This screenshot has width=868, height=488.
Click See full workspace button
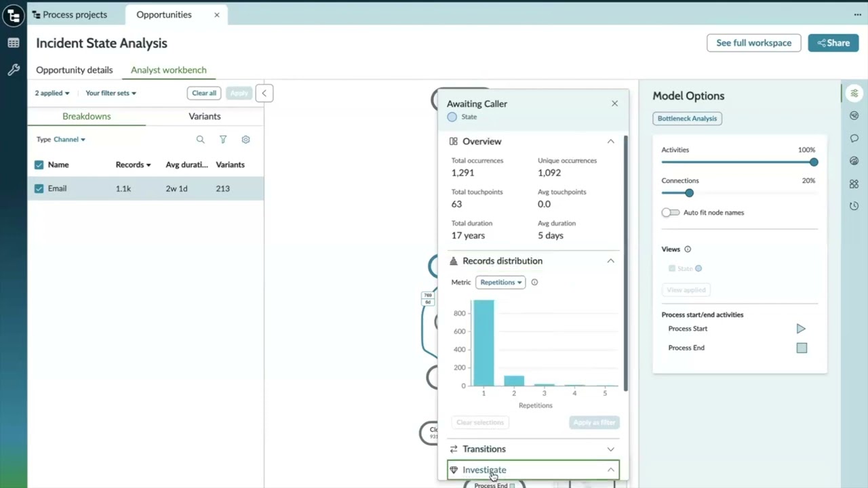coord(754,43)
